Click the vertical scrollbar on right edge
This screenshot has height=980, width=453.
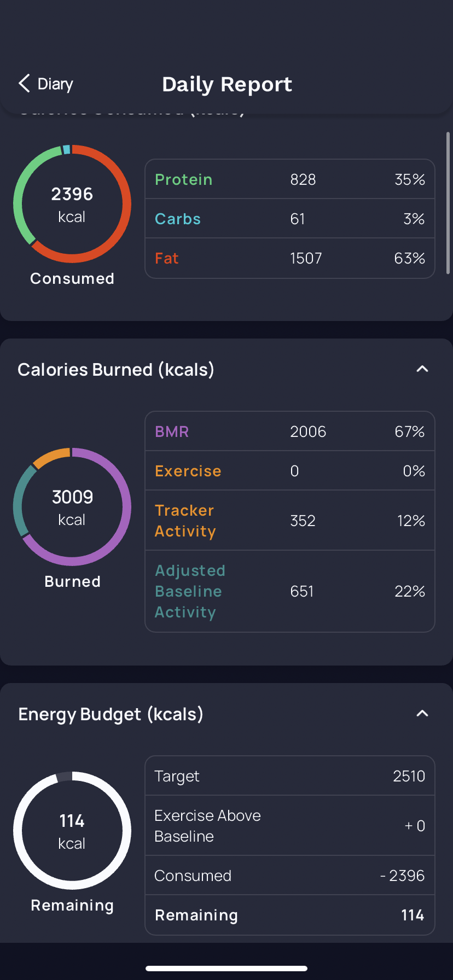coord(448,202)
